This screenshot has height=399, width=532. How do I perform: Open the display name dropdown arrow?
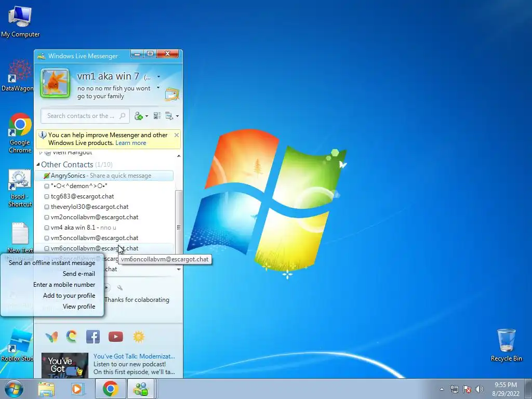[x=158, y=77]
